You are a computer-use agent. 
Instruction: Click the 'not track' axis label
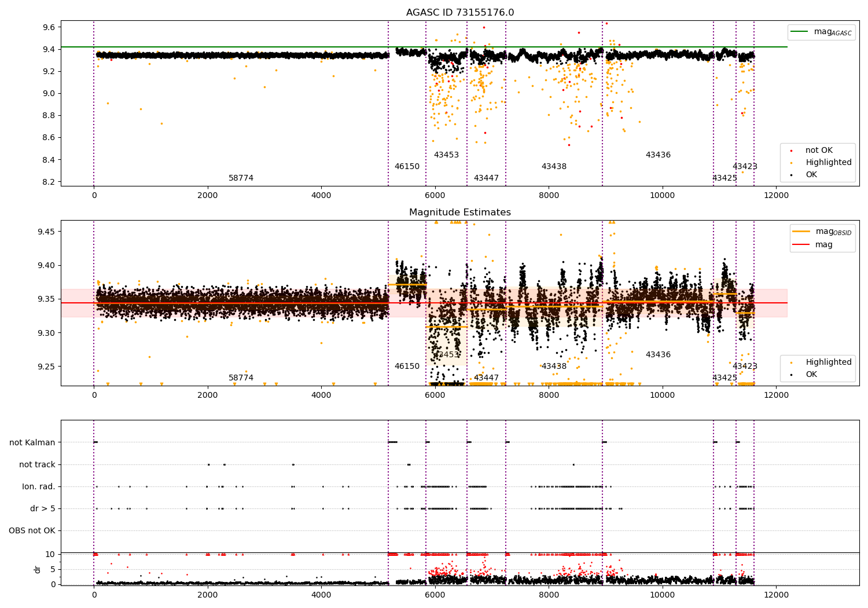[x=37, y=464]
